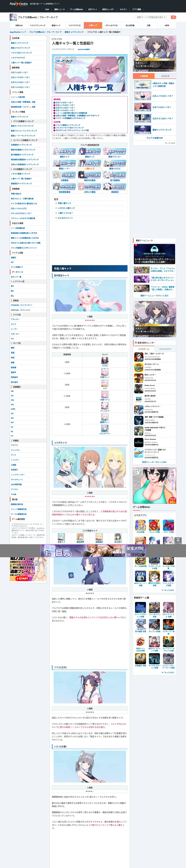This screenshot has height=868, width=186.
Task: Open 最新ニュース in top menu
Action: (x=59, y=9)
